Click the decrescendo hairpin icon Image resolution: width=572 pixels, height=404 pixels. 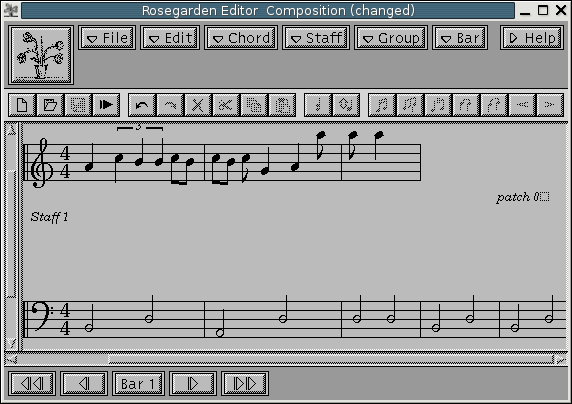tap(550, 105)
